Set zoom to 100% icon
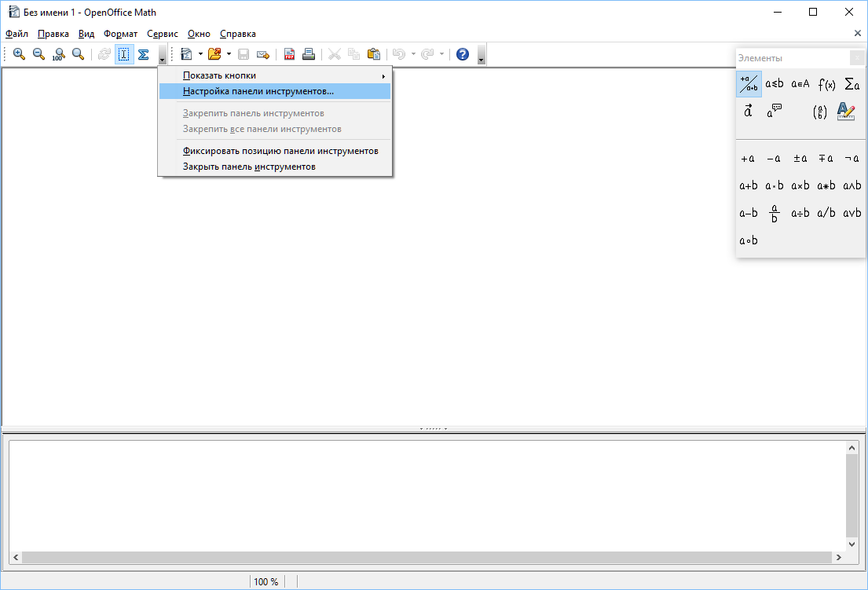 [59, 54]
